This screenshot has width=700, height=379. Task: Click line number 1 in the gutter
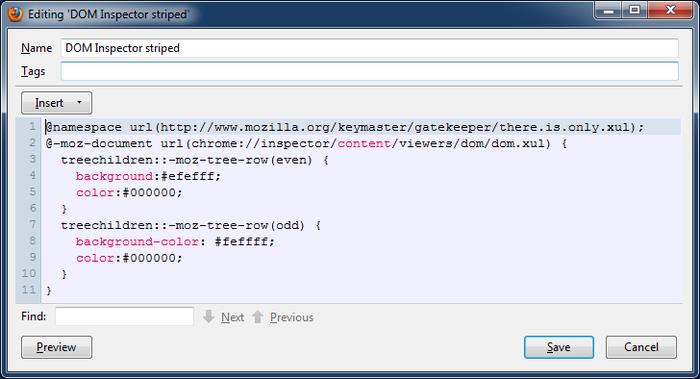[x=32, y=127]
